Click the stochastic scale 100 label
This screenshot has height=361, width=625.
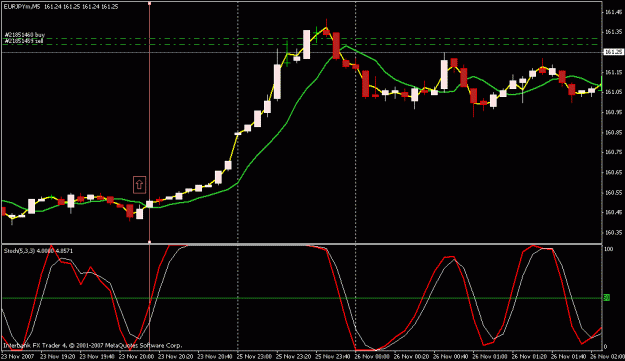[609, 249]
